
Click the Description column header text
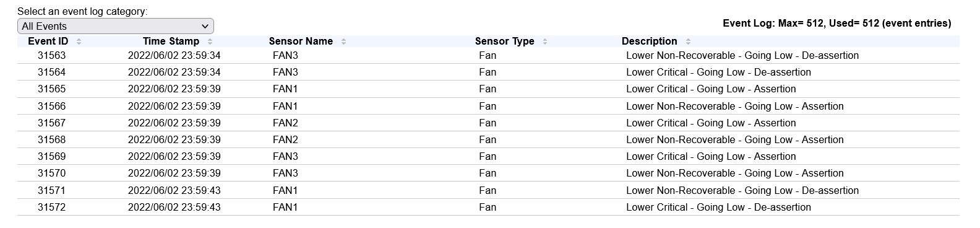tap(650, 42)
